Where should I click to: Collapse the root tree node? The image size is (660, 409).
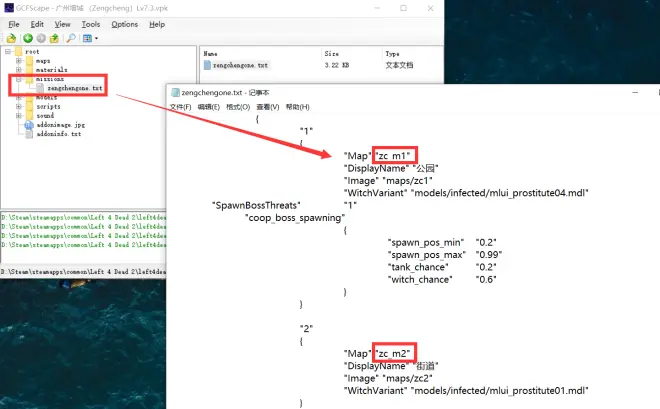7,52
